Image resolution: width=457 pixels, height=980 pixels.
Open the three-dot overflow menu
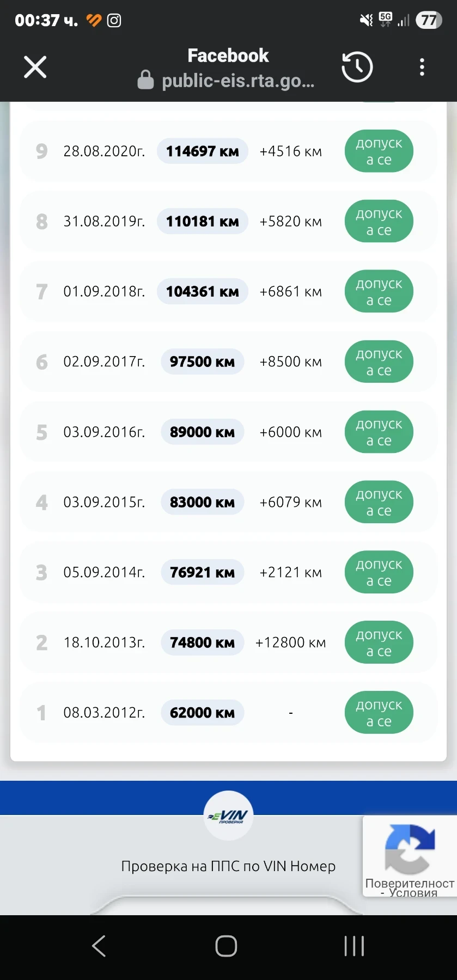coord(422,68)
